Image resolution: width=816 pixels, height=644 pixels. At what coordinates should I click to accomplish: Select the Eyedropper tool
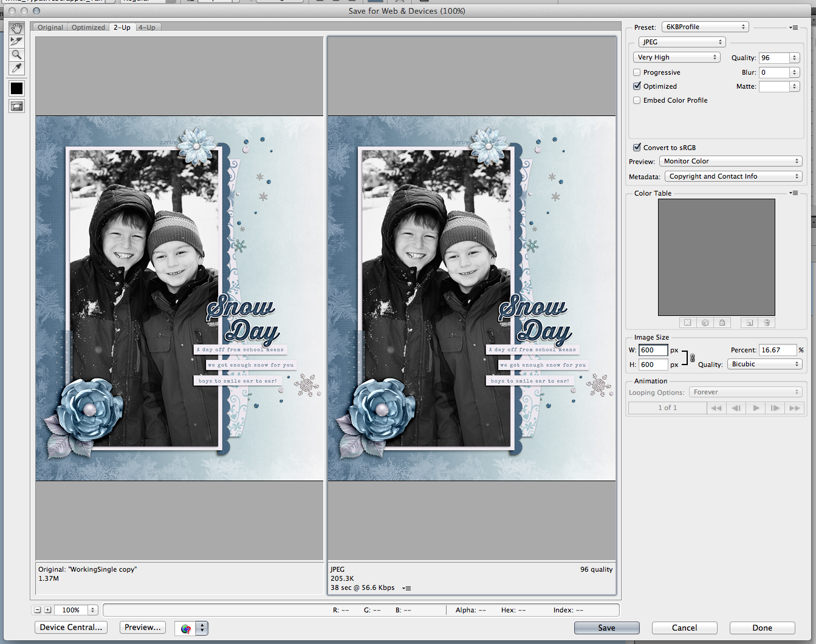tap(16, 68)
